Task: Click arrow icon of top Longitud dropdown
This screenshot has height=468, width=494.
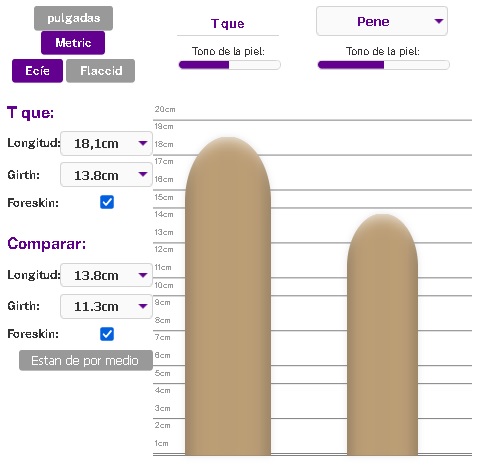Action: 143,143
